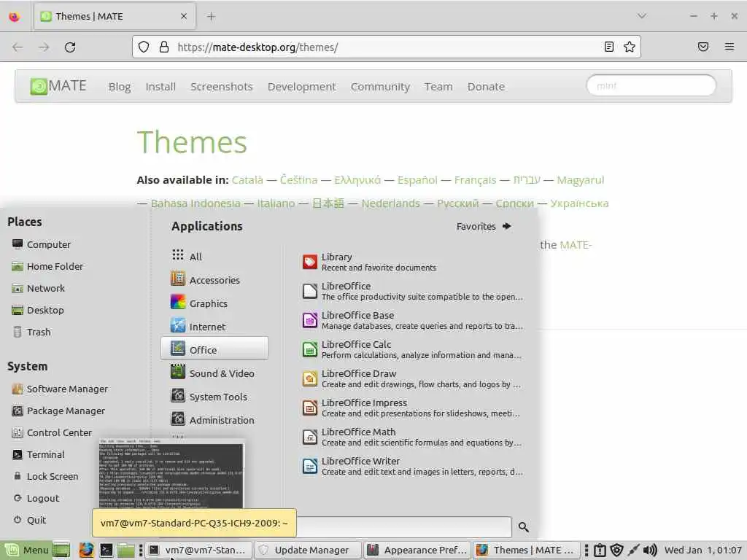Launch Package Manager

[58, 411]
